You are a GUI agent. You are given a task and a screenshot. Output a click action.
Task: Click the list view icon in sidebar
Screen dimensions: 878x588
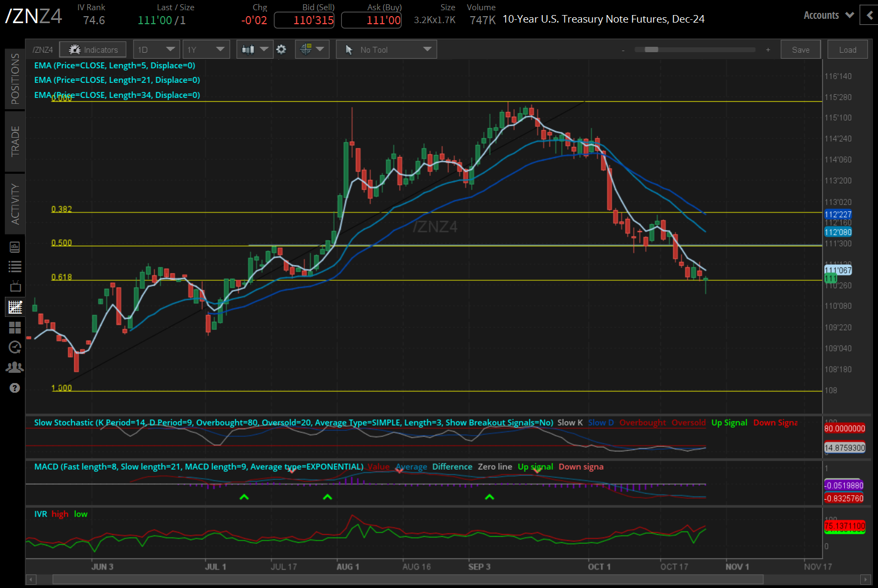15,266
